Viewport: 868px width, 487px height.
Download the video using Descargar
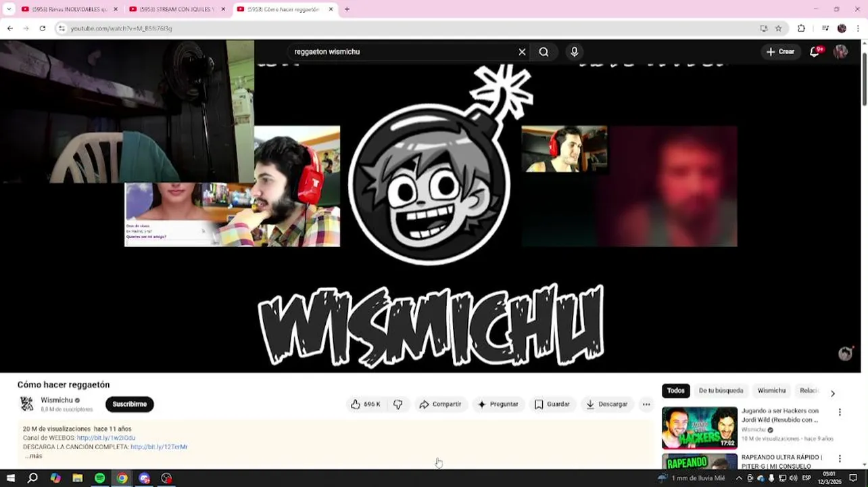[x=606, y=404]
